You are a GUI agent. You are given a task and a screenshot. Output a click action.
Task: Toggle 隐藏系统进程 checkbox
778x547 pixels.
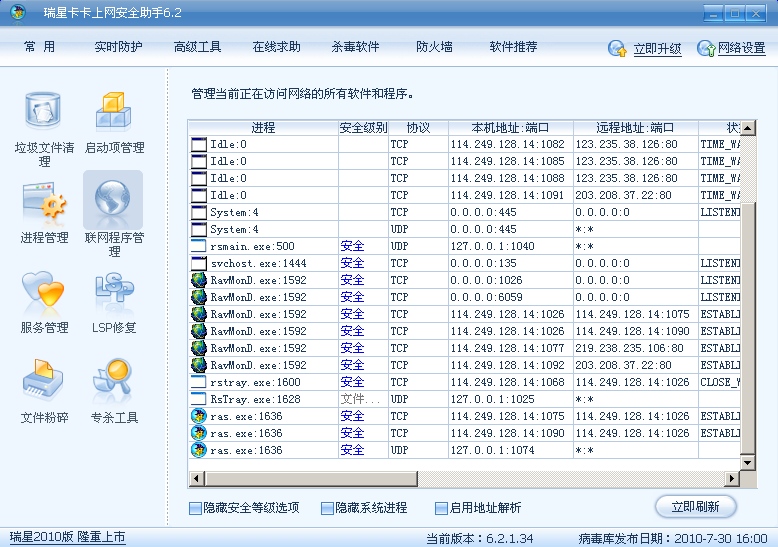click(327, 508)
